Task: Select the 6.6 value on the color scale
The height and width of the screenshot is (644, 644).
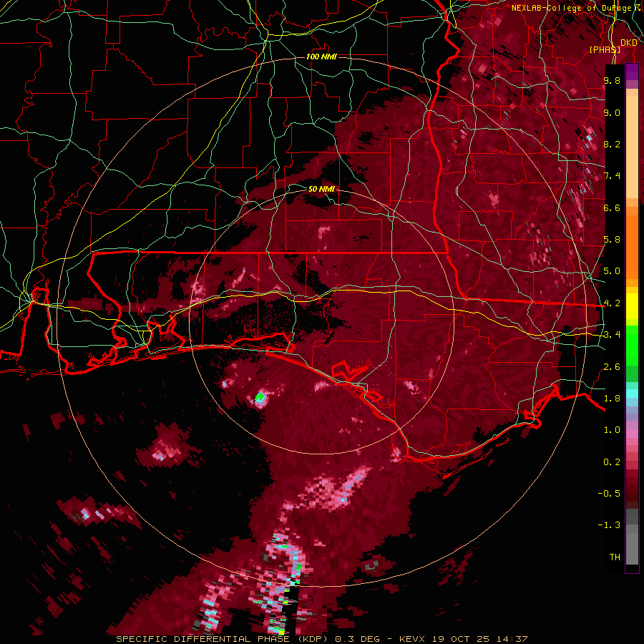Action: (612, 208)
